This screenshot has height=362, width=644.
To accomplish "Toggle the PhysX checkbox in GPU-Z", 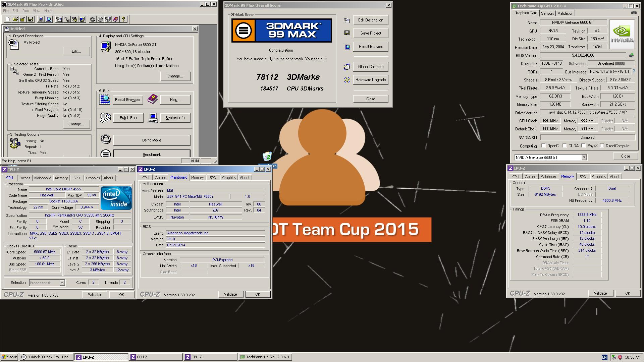I will pos(583,146).
